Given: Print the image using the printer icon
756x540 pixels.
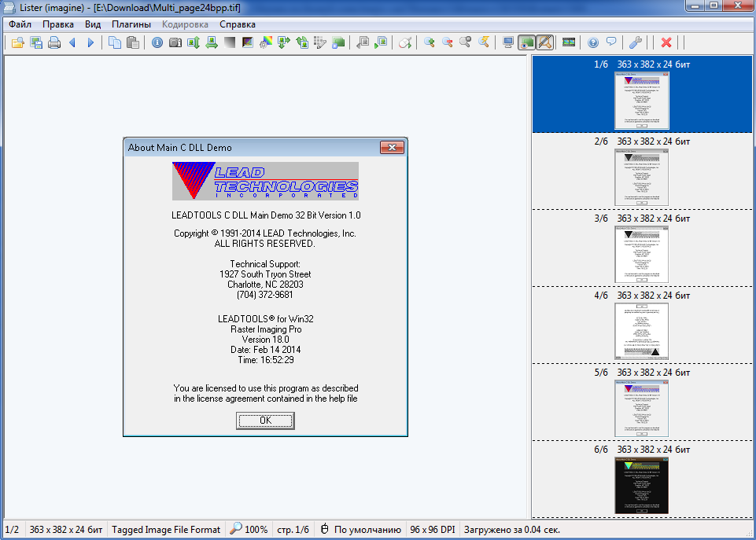Looking at the screenshot, I should coord(54,43).
